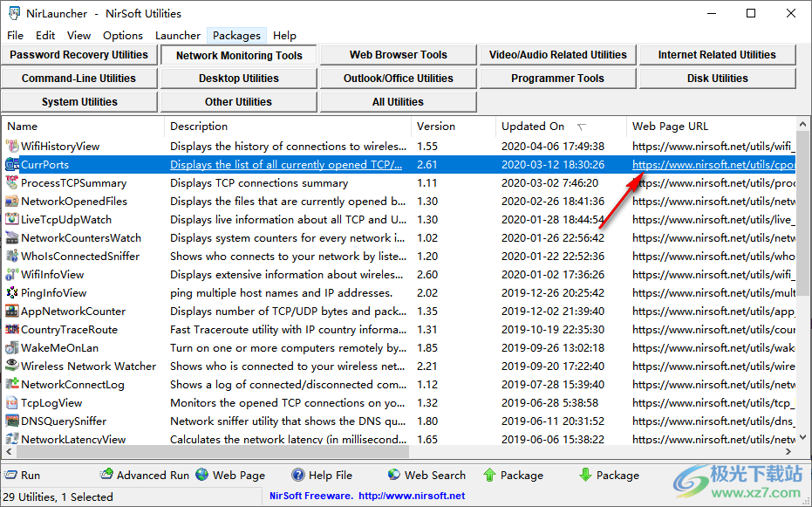Click the TcpLogView utility icon
Image resolution: width=812 pixels, height=507 pixels.
(11, 403)
